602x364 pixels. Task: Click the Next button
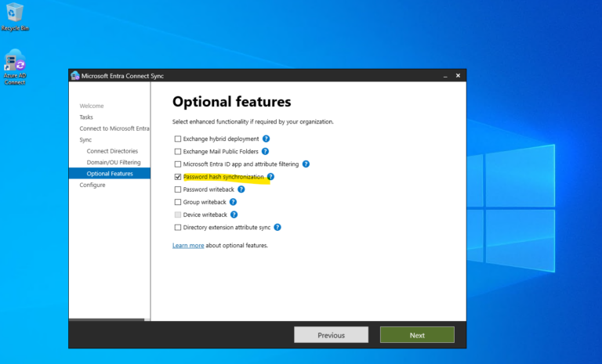pyautogui.click(x=417, y=335)
